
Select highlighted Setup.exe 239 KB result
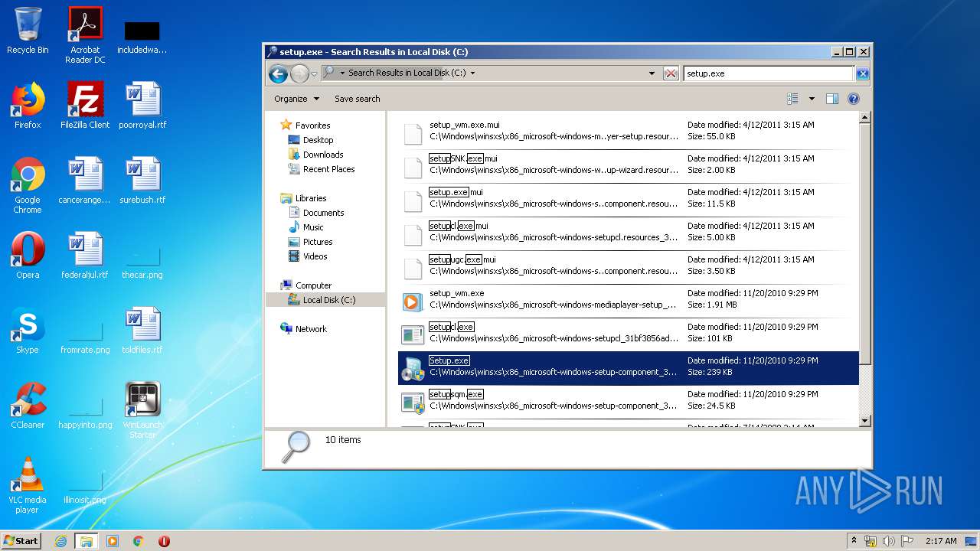(x=629, y=368)
